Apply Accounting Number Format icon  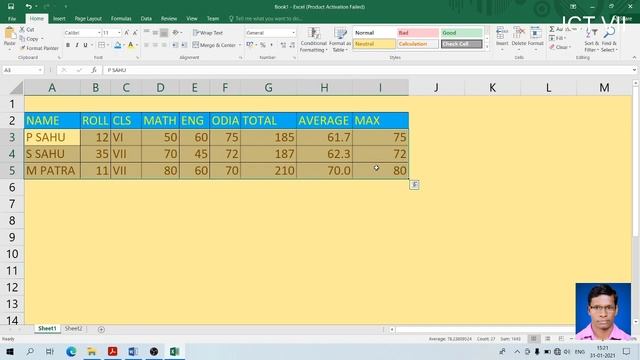(249, 45)
